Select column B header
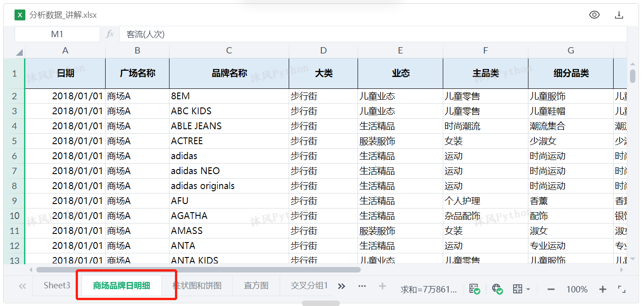The height and width of the screenshot is (306, 644). click(x=137, y=50)
